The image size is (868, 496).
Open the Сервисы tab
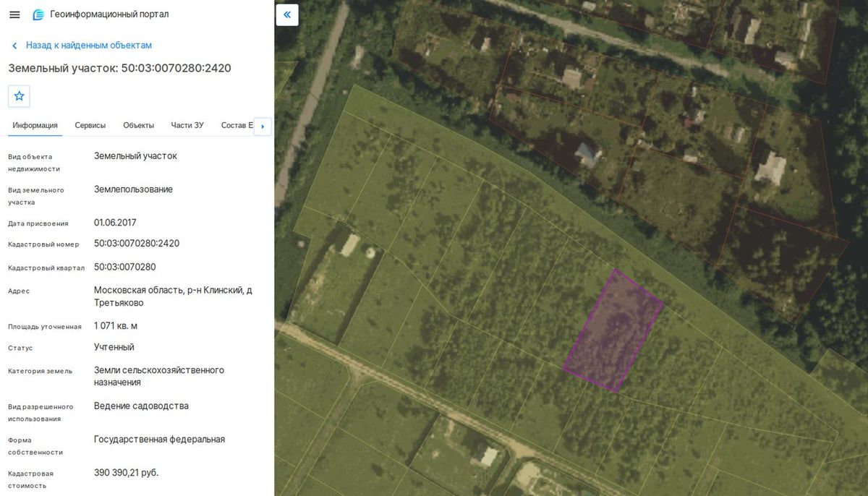[x=90, y=125]
